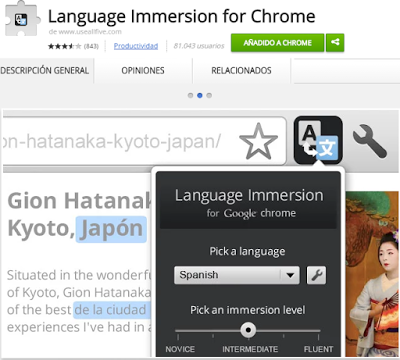Click the popup's Language Immersion header
The image size is (400, 360).
(249, 195)
